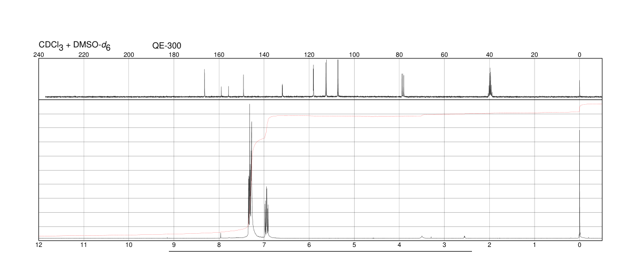This screenshot has height=278, width=644.
Task: Click the carbon peak near 149 ppm
Action: [244, 85]
